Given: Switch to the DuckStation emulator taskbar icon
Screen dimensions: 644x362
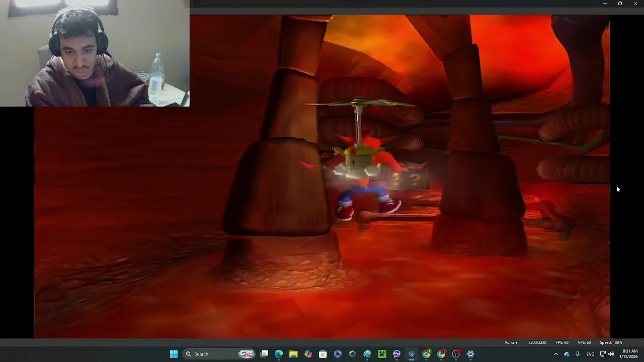Looking at the screenshot, I should click(x=411, y=354).
